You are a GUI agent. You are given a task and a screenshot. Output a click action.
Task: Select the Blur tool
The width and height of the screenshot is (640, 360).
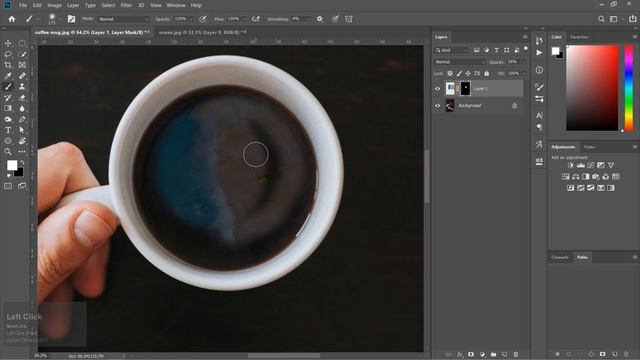click(x=22, y=109)
